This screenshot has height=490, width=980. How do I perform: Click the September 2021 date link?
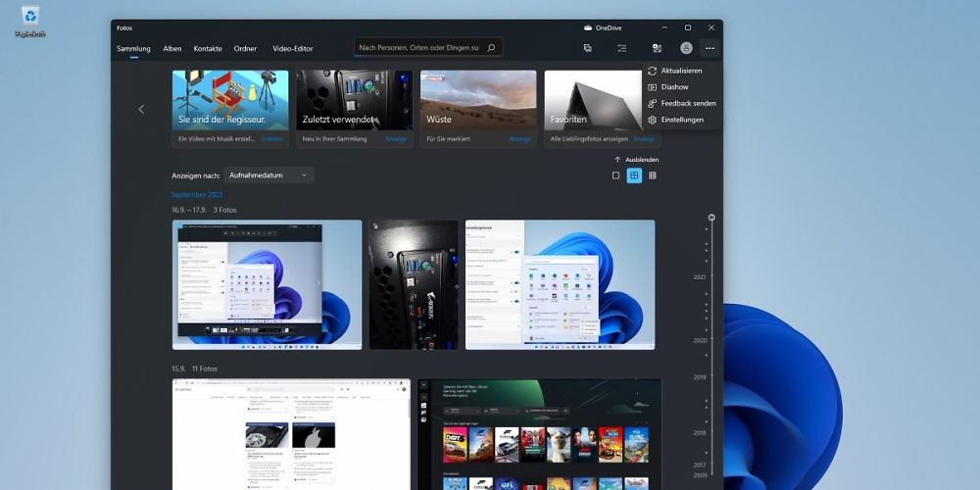tap(197, 194)
